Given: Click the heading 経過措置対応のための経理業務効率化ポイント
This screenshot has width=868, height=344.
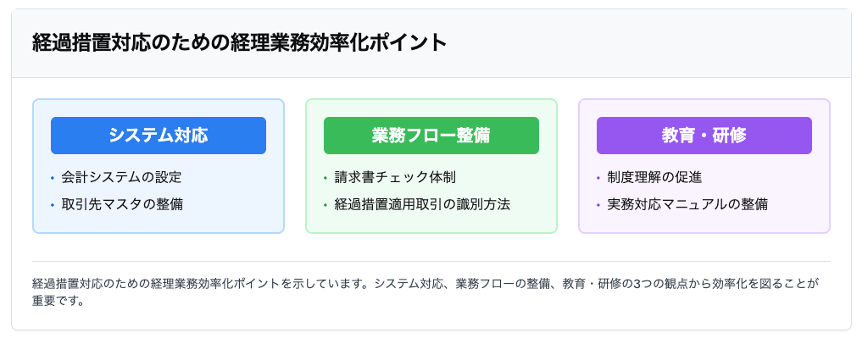Looking at the screenshot, I should [x=239, y=43].
